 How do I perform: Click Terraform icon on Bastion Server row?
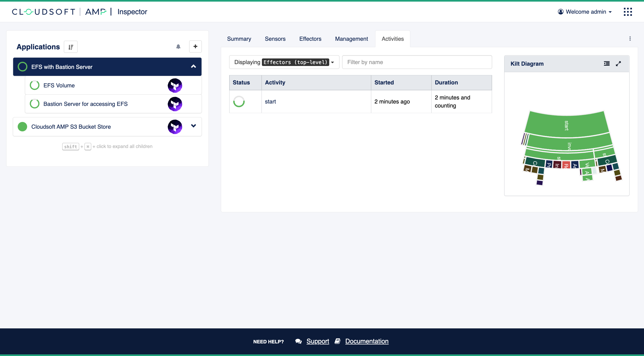[x=175, y=104]
